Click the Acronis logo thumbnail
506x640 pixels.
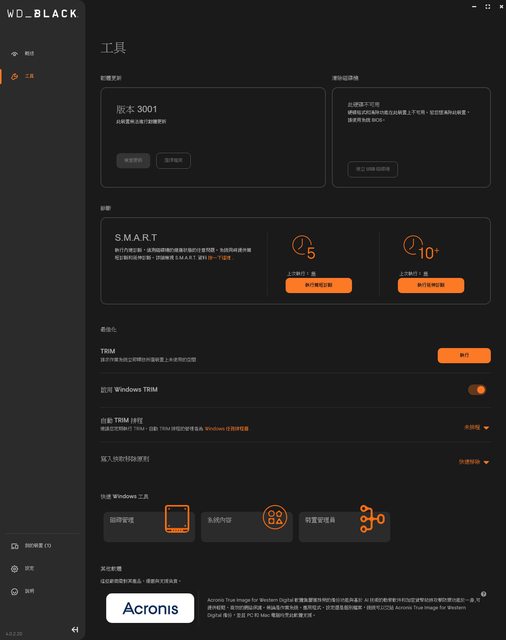pos(150,608)
